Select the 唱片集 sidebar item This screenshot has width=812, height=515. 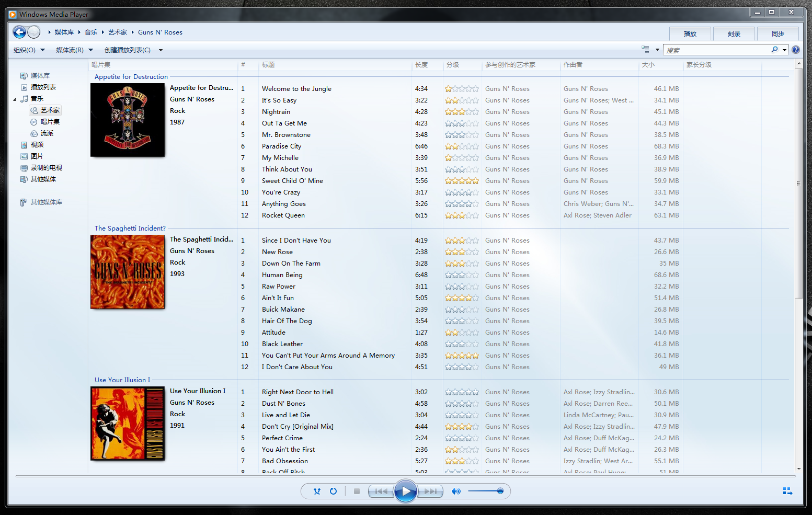tap(50, 122)
